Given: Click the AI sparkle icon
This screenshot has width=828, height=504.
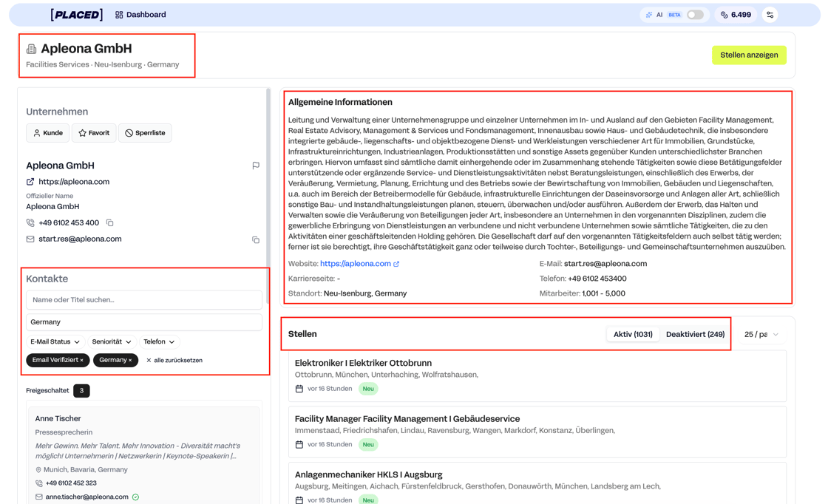Looking at the screenshot, I should pos(649,15).
